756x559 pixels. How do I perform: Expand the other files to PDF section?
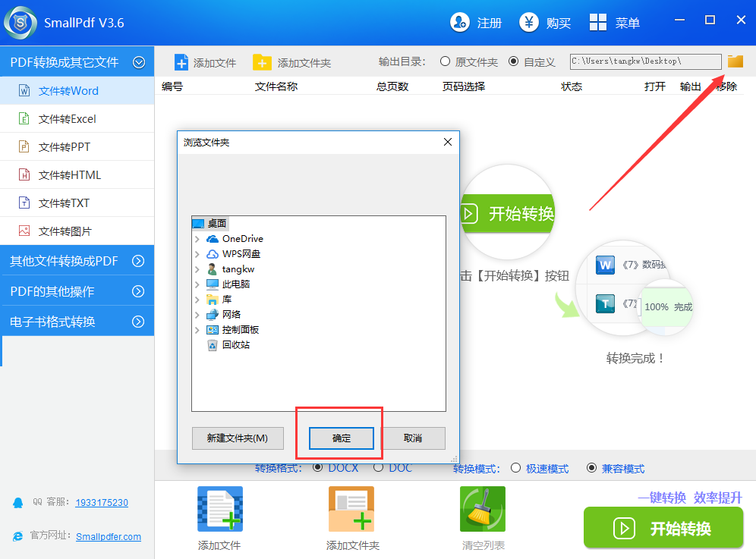tap(138, 261)
